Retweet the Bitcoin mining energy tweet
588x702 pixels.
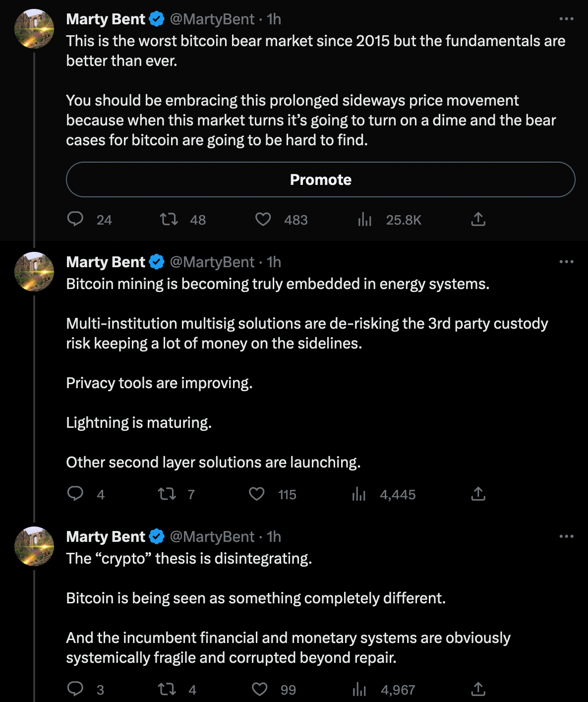point(167,494)
